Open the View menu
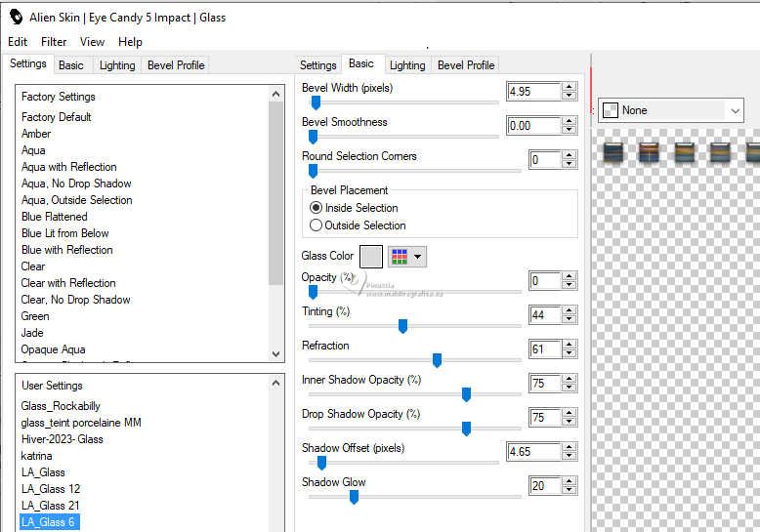Viewport: 760px width, 532px height. click(x=92, y=42)
